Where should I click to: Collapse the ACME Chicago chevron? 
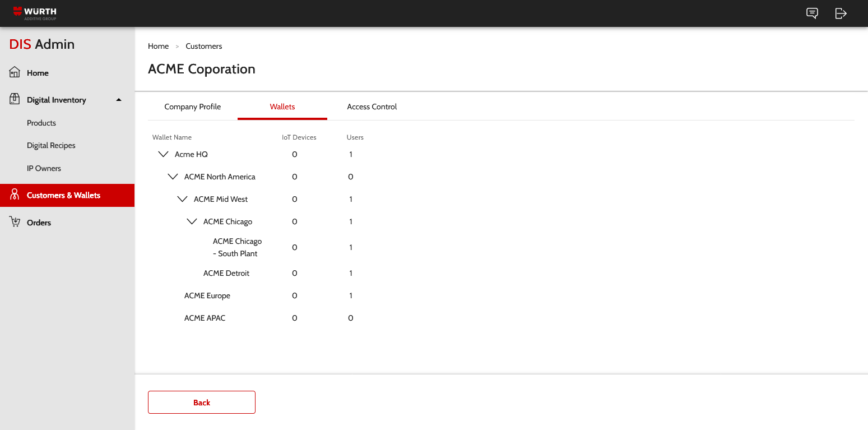coord(192,221)
